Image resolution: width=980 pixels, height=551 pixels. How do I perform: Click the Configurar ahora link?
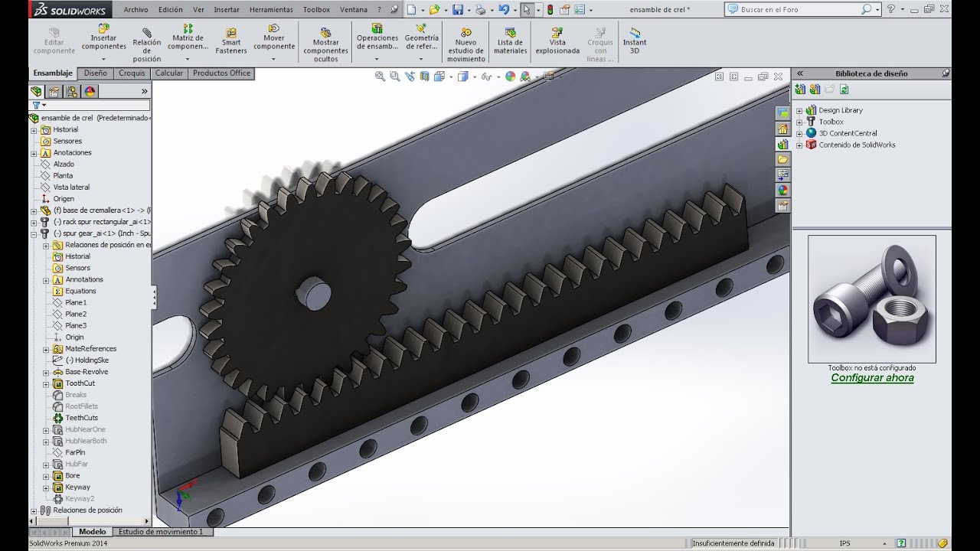coord(872,377)
